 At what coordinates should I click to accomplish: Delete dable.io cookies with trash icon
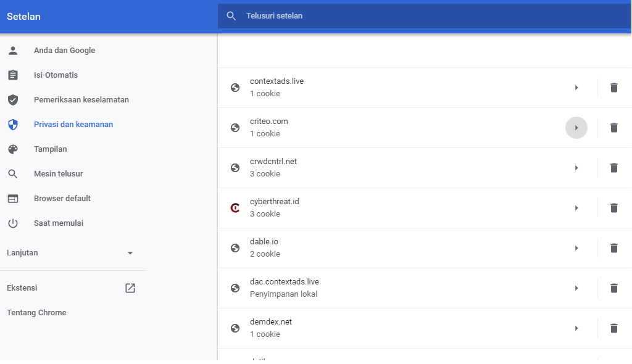[614, 248]
